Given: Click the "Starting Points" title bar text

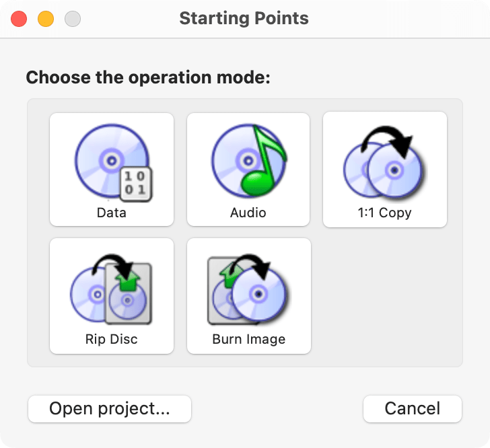Looking at the screenshot, I should (244, 18).
